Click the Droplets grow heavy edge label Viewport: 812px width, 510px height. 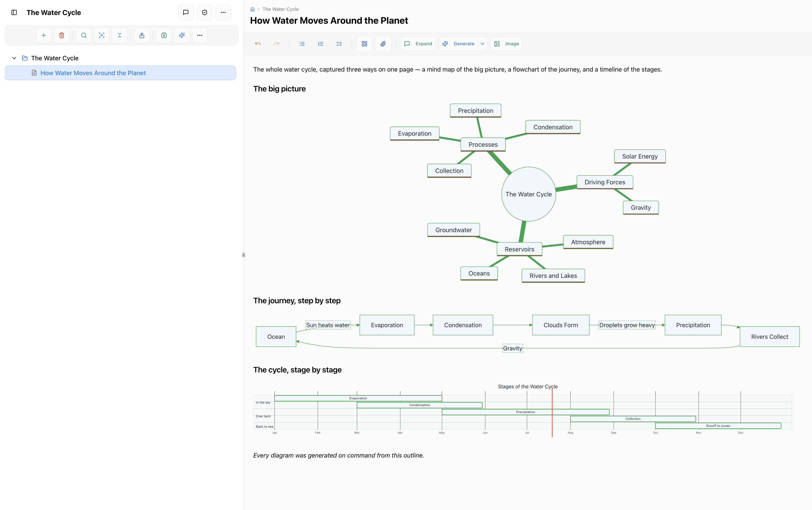[x=627, y=325]
